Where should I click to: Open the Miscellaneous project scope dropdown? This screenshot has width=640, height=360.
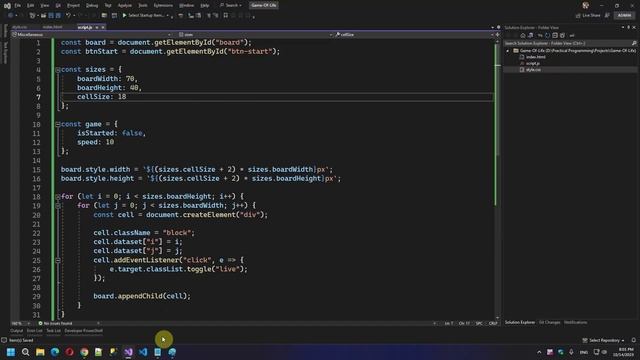tap(92, 35)
